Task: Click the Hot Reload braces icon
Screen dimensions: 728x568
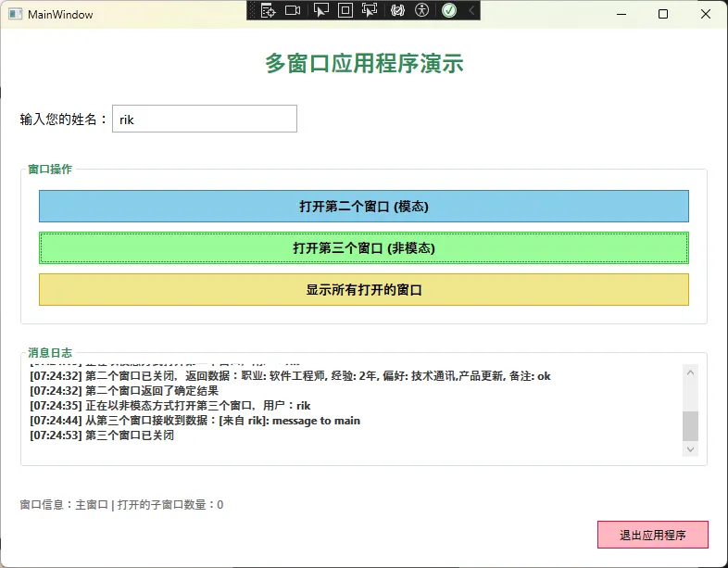Action: click(397, 10)
